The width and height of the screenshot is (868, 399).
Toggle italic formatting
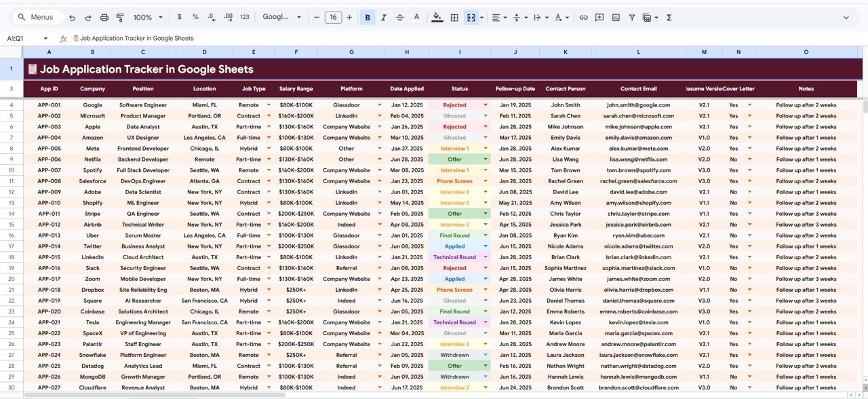point(384,16)
